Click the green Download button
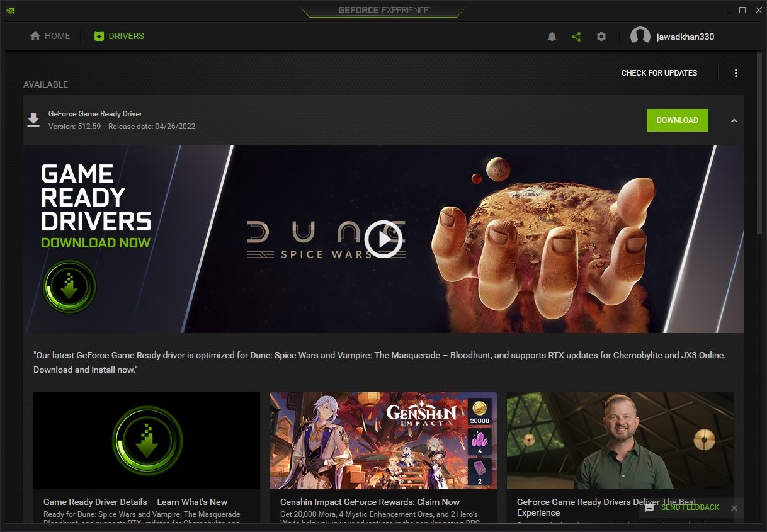767x532 pixels. click(x=678, y=120)
